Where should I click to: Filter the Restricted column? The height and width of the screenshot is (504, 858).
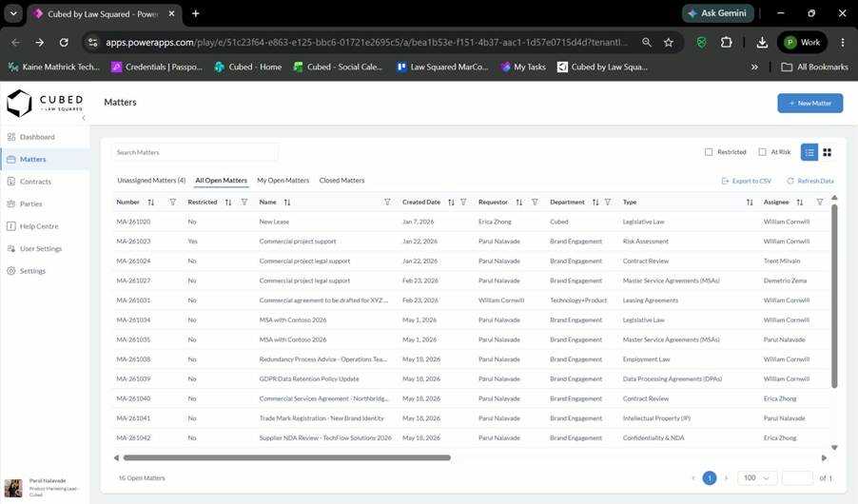(244, 203)
